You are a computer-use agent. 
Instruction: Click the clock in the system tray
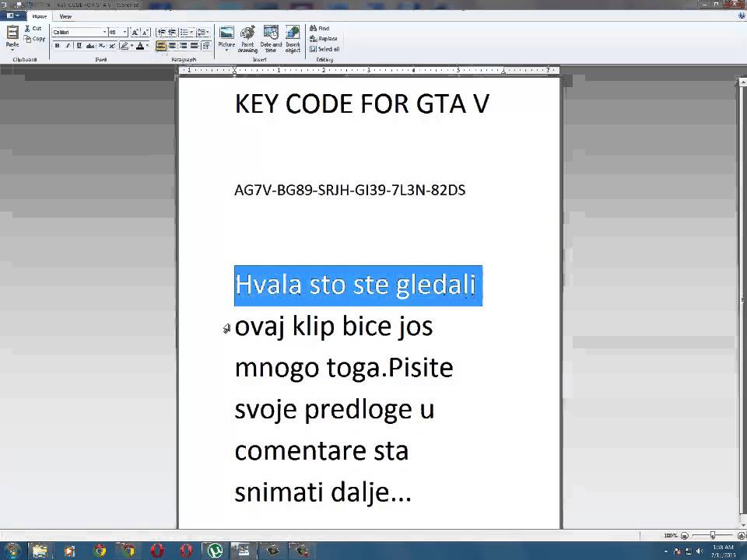pos(723,551)
